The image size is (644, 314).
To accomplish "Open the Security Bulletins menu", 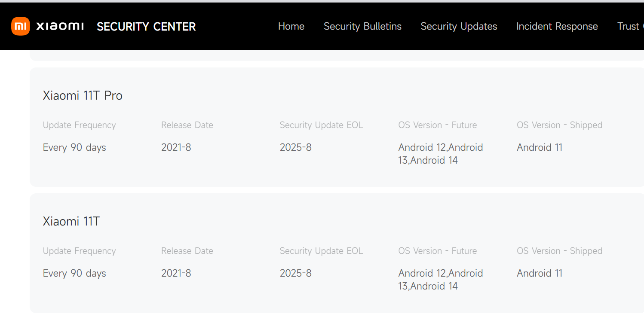I will point(362,26).
